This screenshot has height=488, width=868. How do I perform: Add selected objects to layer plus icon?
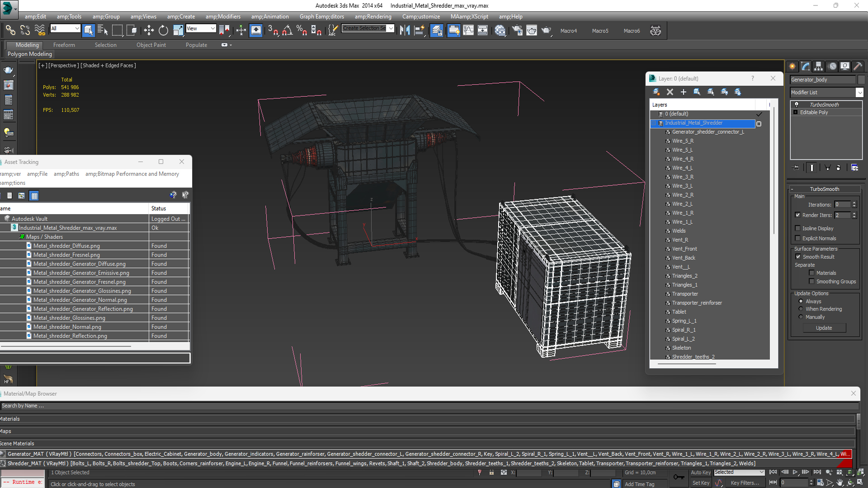684,92
